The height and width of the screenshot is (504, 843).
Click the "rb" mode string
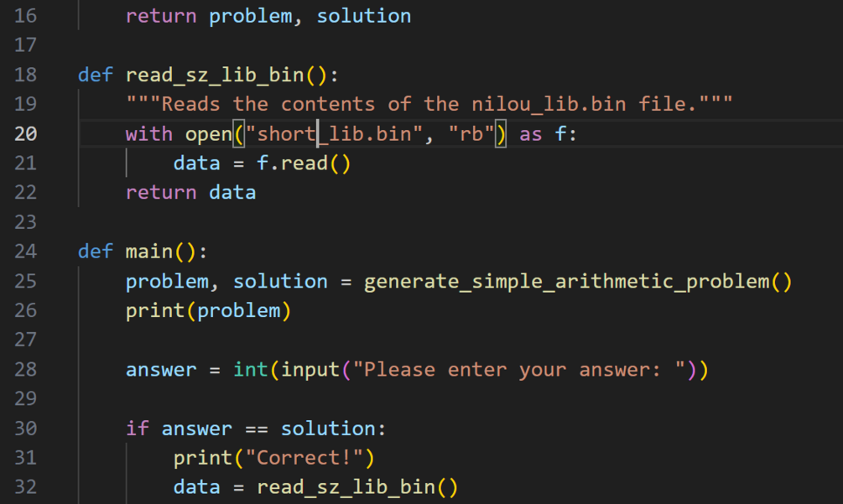tap(471, 134)
